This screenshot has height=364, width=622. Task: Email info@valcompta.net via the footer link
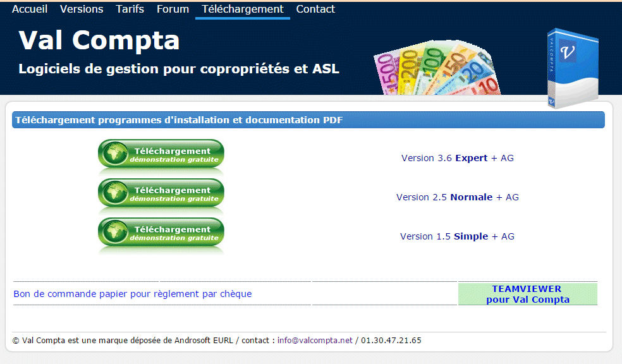pyautogui.click(x=315, y=340)
